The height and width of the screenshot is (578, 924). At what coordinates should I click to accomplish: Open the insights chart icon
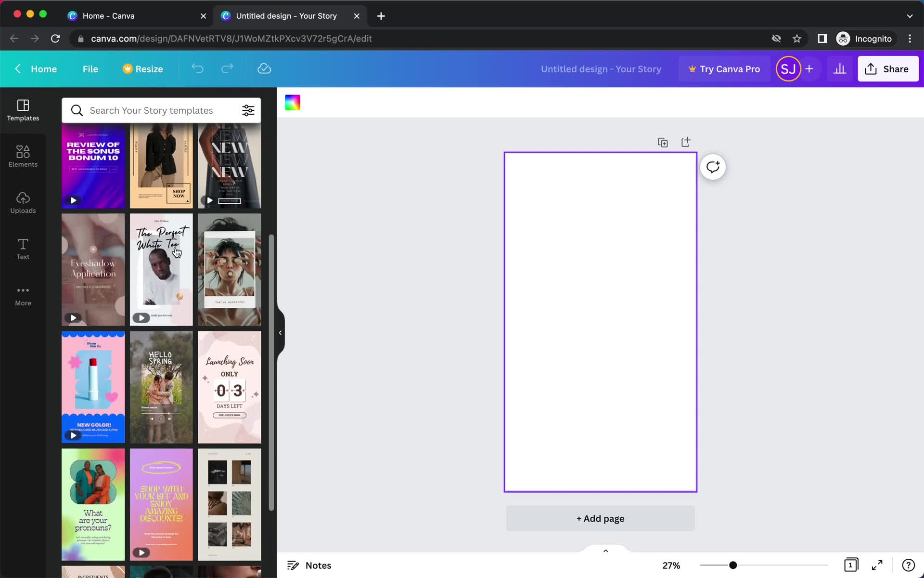pos(840,69)
